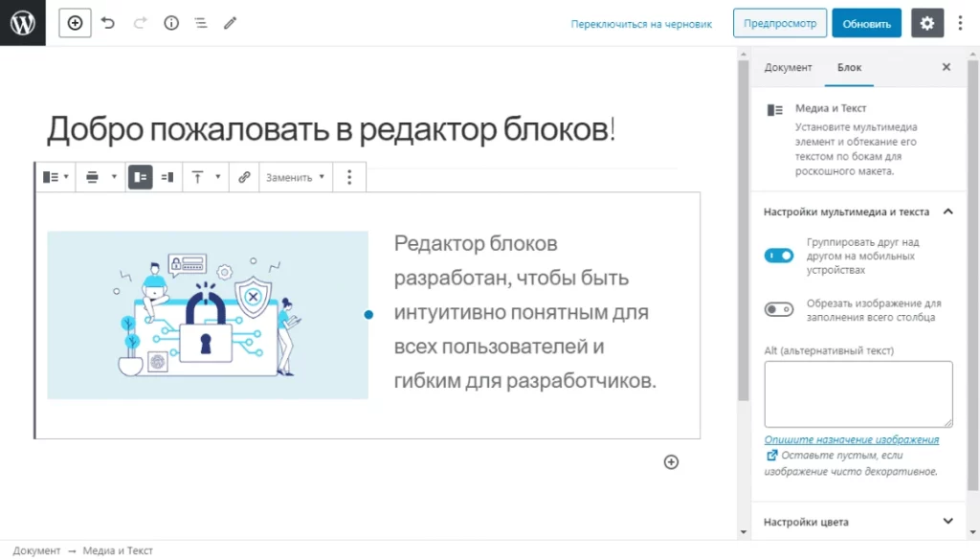Click the alt text input field

pyautogui.click(x=857, y=392)
